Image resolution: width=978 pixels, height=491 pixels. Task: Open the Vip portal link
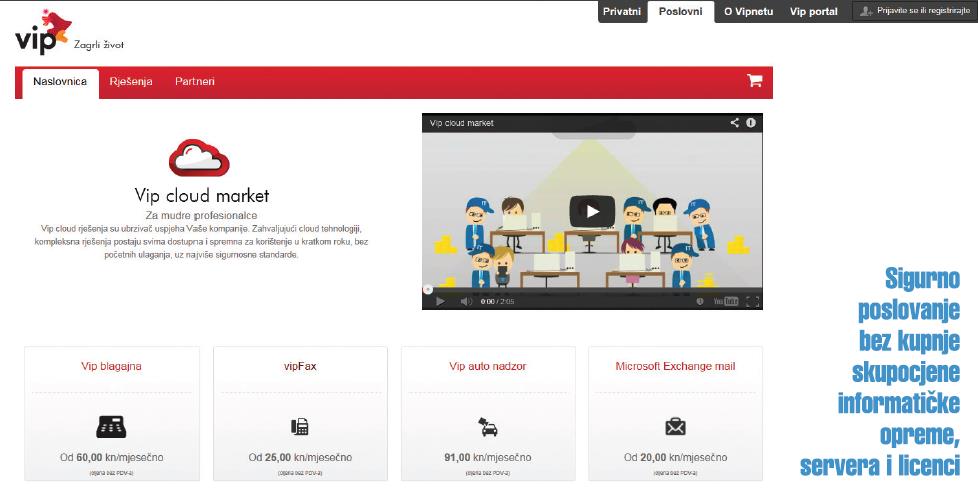click(813, 12)
